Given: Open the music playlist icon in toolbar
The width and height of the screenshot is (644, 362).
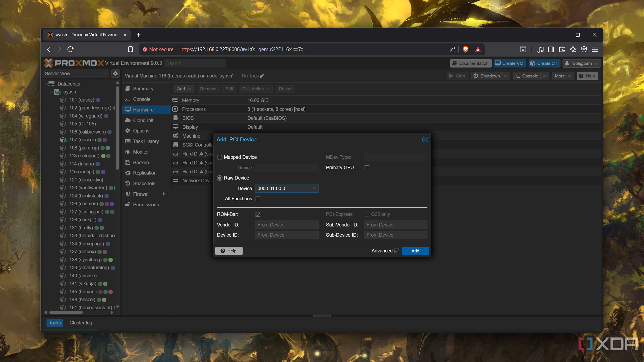Looking at the screenshot, I should [540, 49].
